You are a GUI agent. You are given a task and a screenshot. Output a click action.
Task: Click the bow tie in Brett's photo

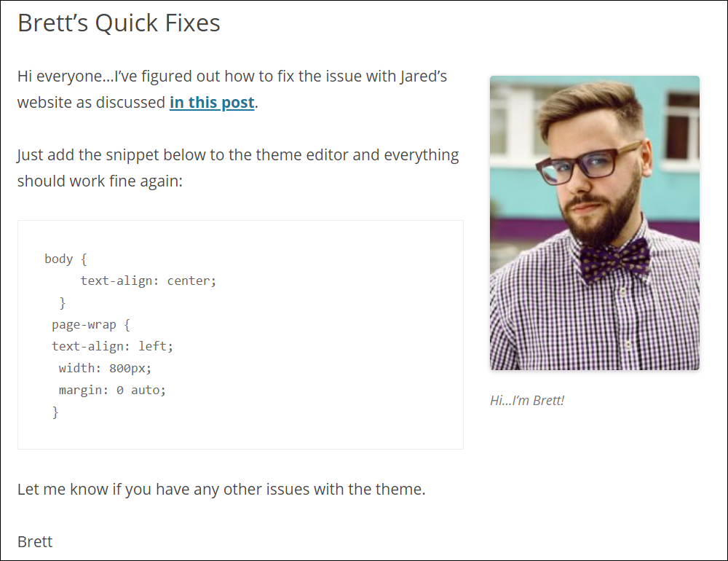click(615, 260)
